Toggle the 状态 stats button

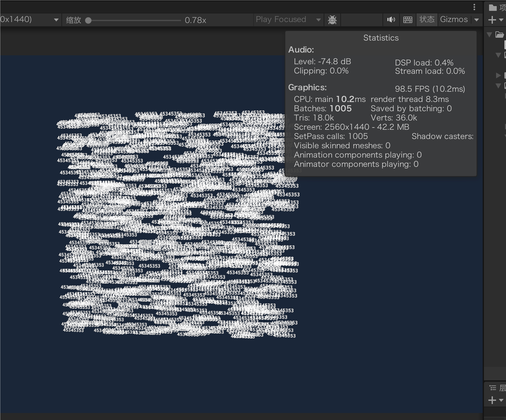tap(427, 19)
